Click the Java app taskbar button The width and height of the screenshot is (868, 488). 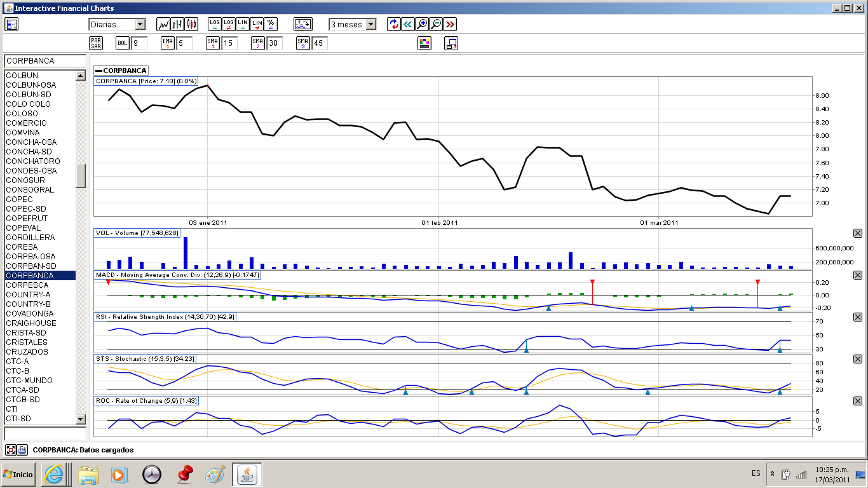pyautogui.click(x=247, y=474)
